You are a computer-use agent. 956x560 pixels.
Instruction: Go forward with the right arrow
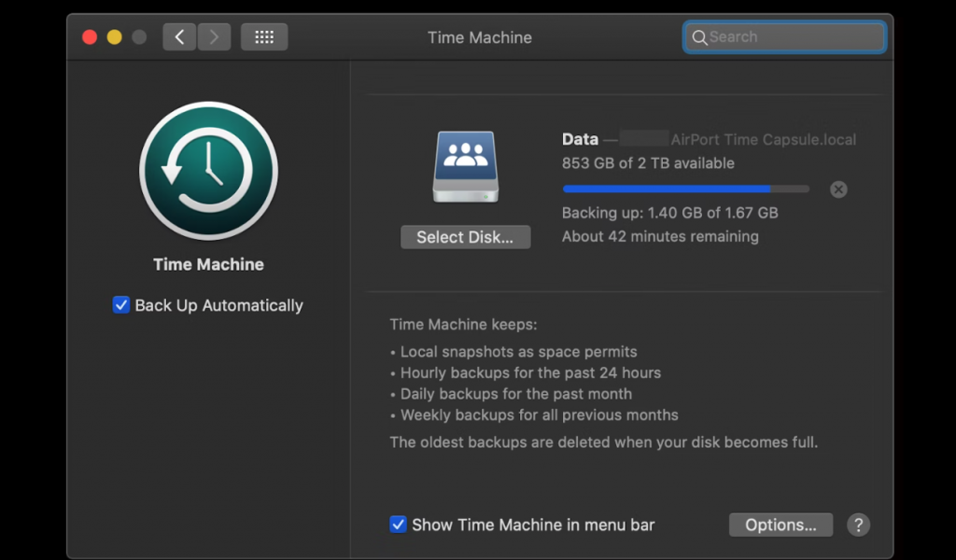click(x=214, y=37)
